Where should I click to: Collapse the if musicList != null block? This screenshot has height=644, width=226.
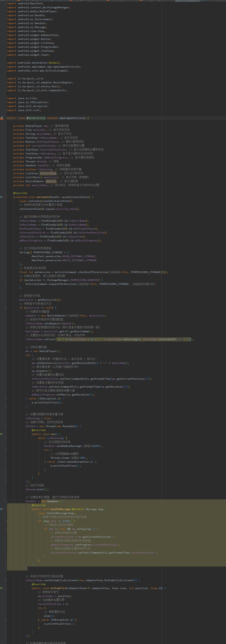(6, 307)
